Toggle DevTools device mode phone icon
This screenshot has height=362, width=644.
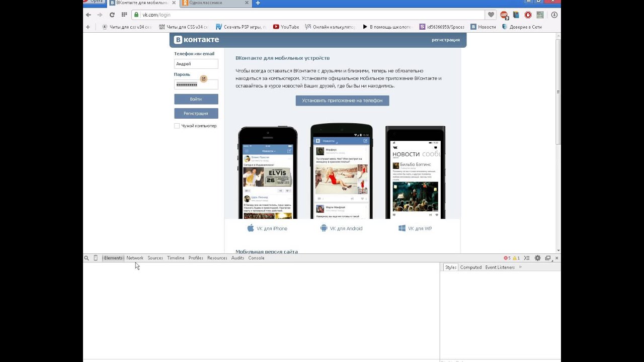(x=96, y=258)
